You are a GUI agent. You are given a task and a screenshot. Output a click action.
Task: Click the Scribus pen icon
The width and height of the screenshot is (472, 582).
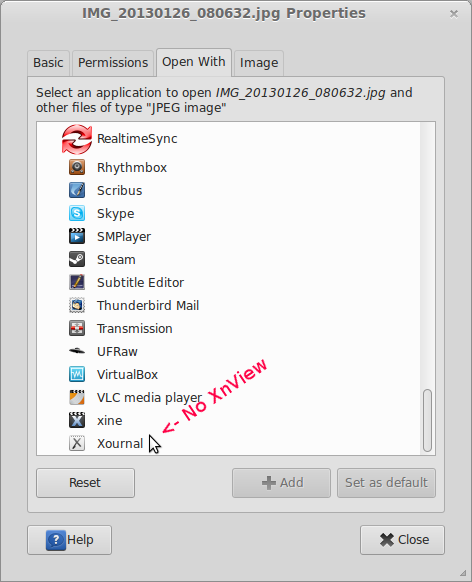[77, 190]
